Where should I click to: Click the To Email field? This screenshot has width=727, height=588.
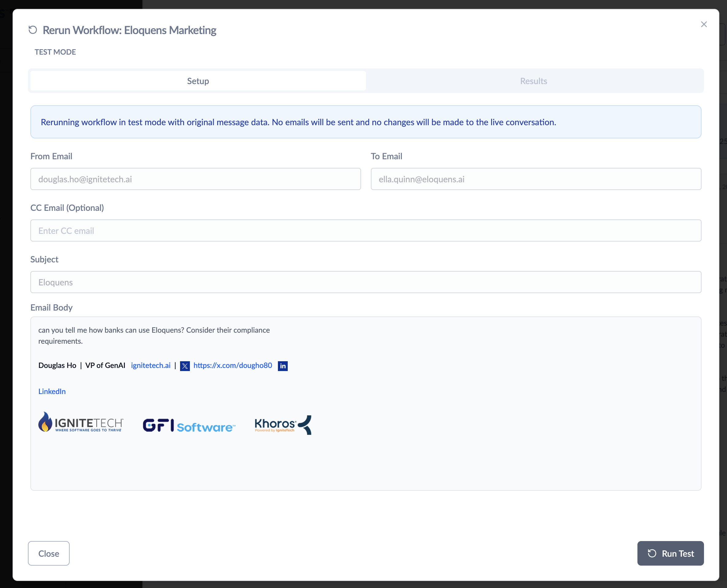536,179
